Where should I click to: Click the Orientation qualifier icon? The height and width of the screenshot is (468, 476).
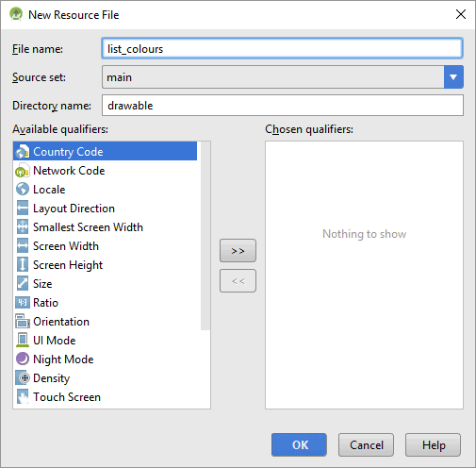tap(23, 322)
